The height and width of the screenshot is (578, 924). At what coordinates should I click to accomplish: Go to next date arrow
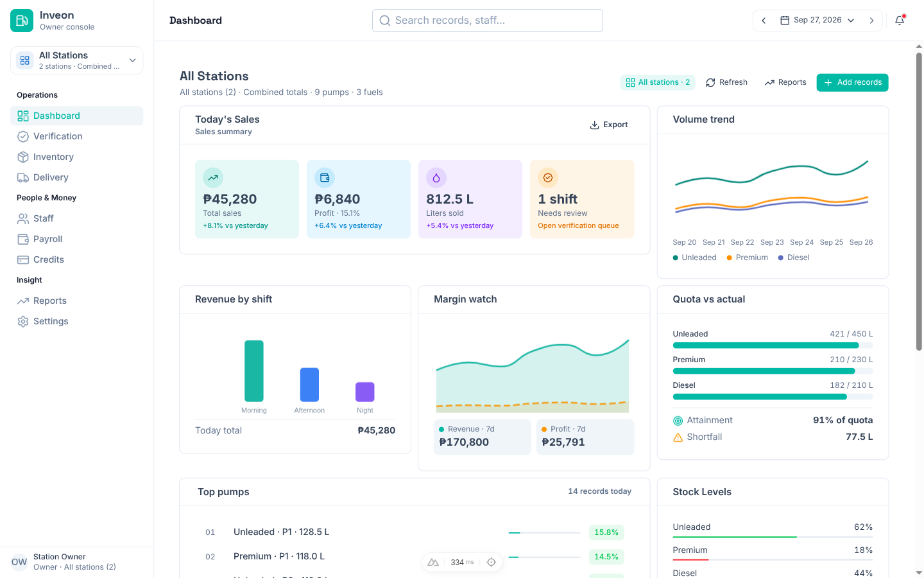tap(871, 21)
